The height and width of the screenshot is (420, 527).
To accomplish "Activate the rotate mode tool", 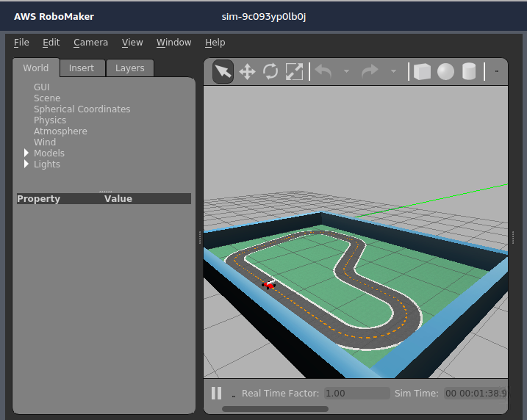I will 270,71.
